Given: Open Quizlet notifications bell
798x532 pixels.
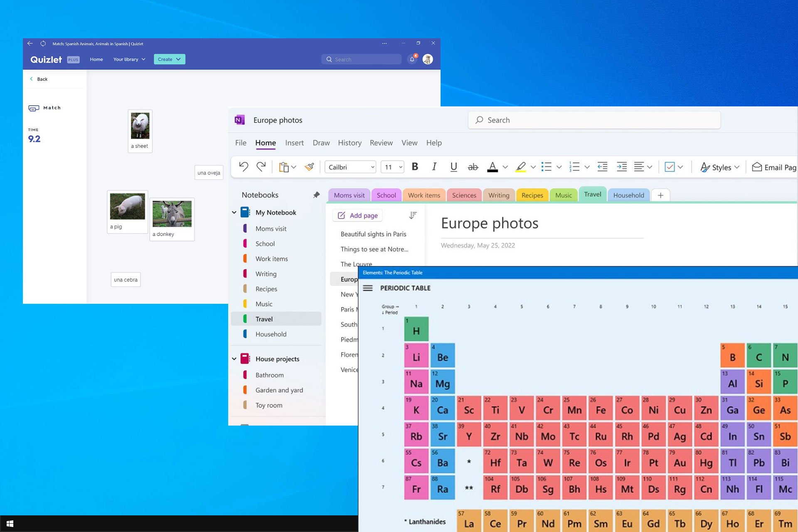Looking at the screenshot, I should click(x=412, y=59).
